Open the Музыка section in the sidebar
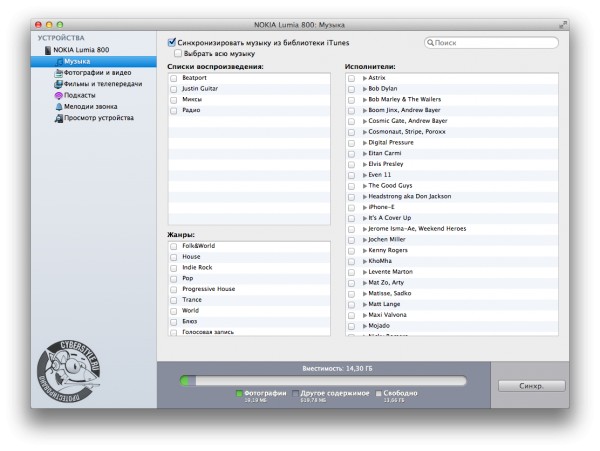The height and width of the screenshot is (451, 600). 94,62
